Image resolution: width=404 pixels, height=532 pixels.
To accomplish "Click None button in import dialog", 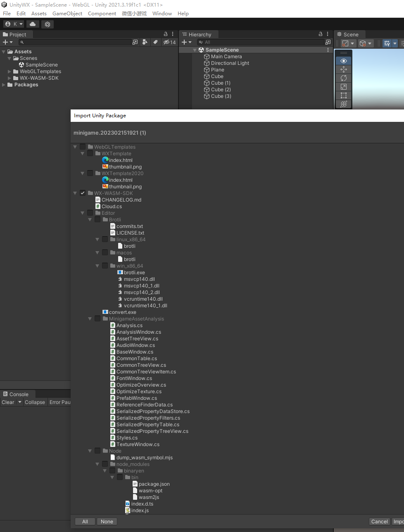I will click(x=107, y=522).
